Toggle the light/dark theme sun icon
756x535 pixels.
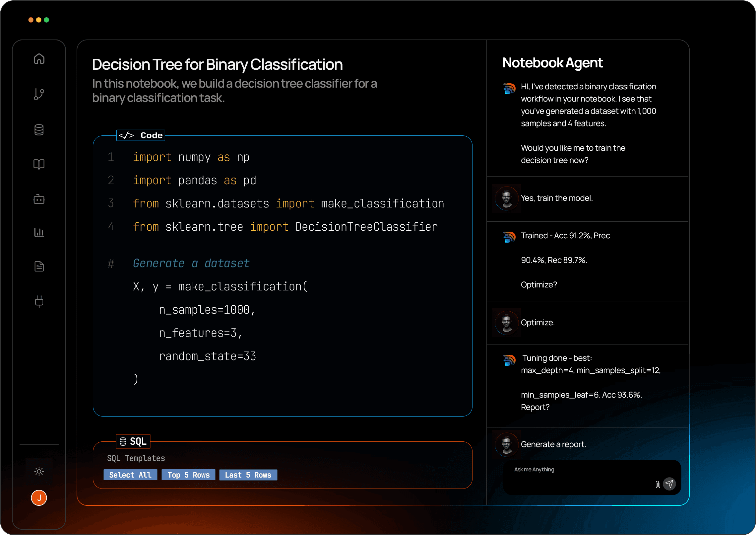coord(39,471)
